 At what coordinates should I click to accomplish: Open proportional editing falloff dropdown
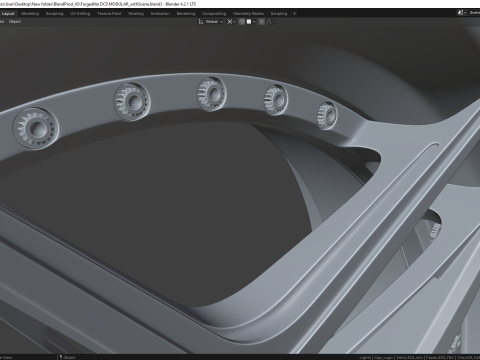tap(270, 22)
